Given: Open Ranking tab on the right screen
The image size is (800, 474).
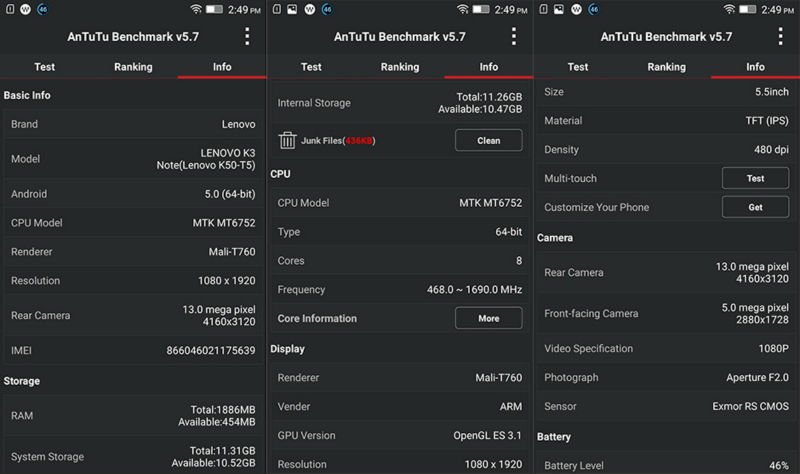Looking at the screenshot, I should tap(667, 67).
